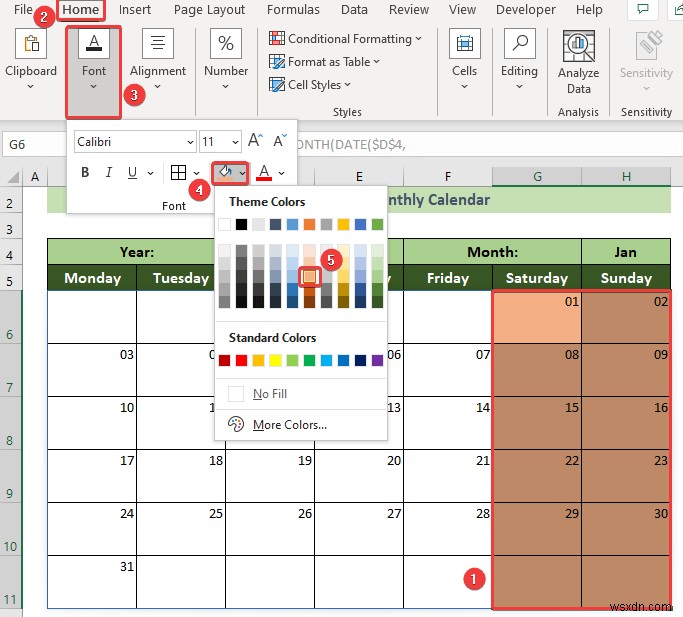
Task: Switch to the Home tab
Action: tap(81, 10)
